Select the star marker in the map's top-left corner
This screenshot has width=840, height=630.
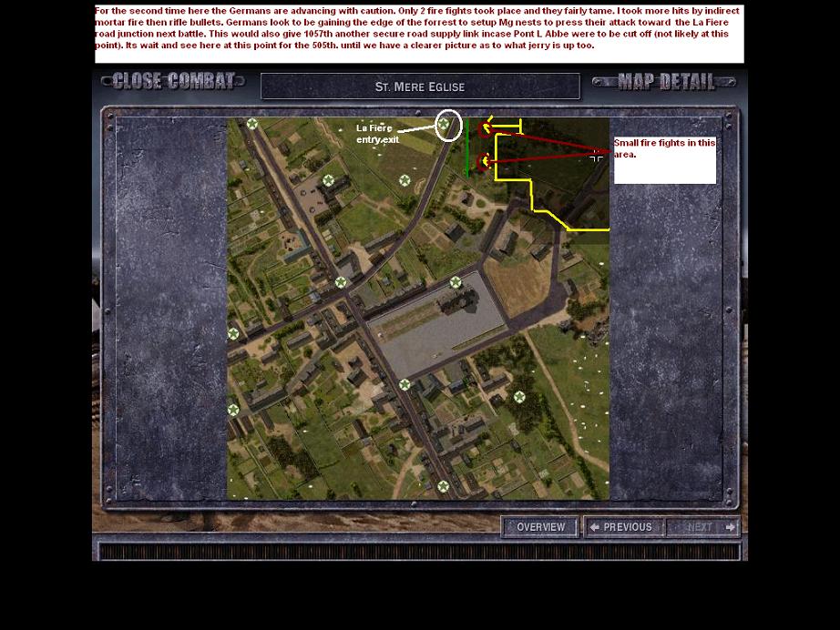252,124
